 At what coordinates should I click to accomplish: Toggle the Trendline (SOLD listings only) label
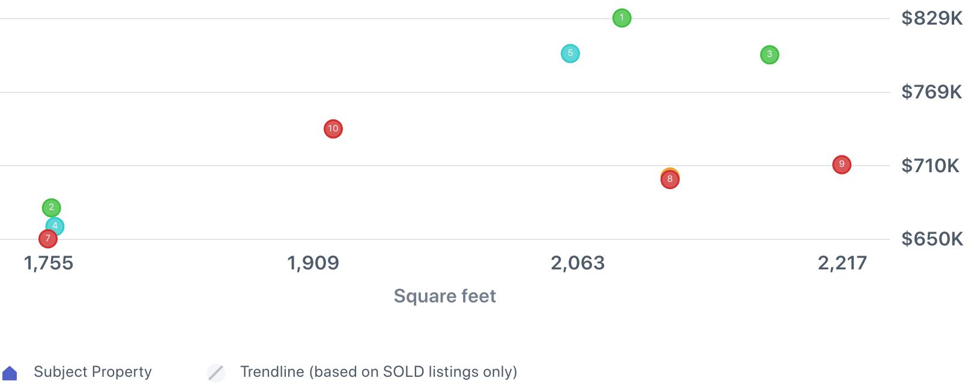(378, 372)
